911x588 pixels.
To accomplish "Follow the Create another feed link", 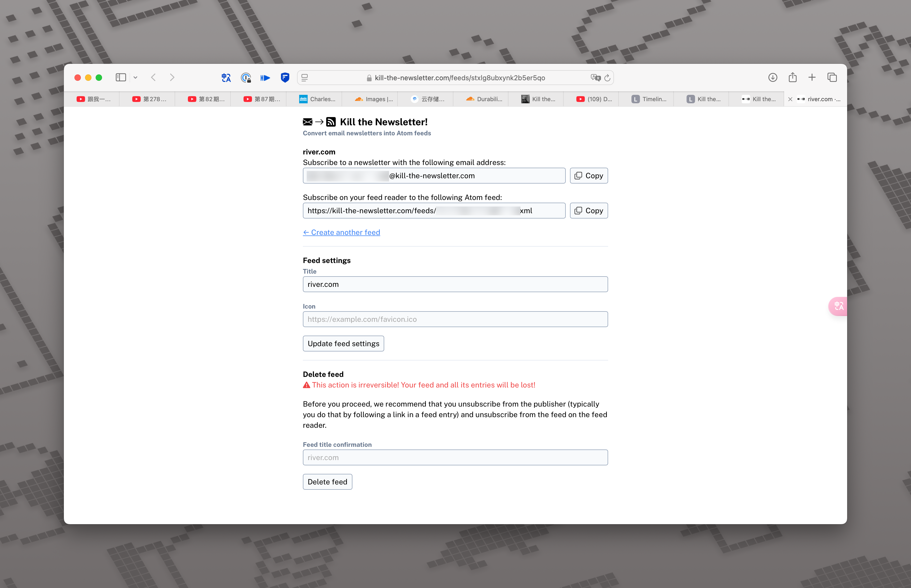I will point(342,232).
